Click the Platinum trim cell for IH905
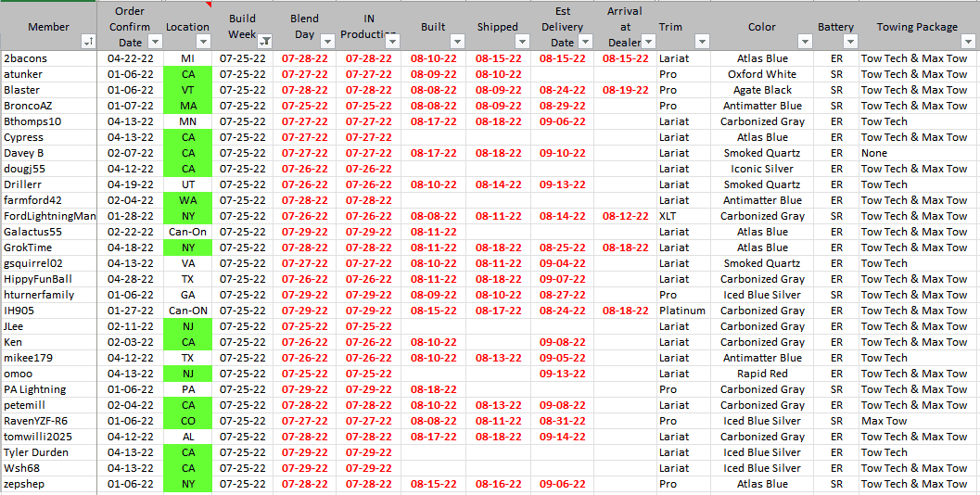 [681, 311]
